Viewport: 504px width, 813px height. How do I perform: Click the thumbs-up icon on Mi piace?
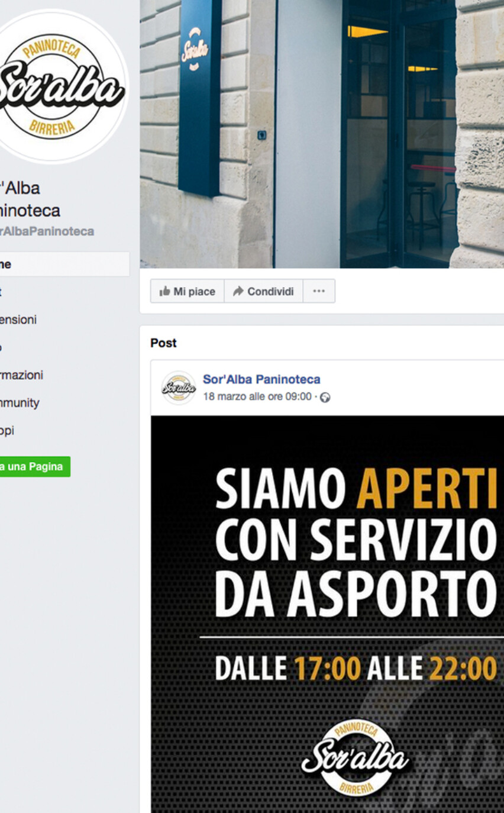(x=164, y=291)
